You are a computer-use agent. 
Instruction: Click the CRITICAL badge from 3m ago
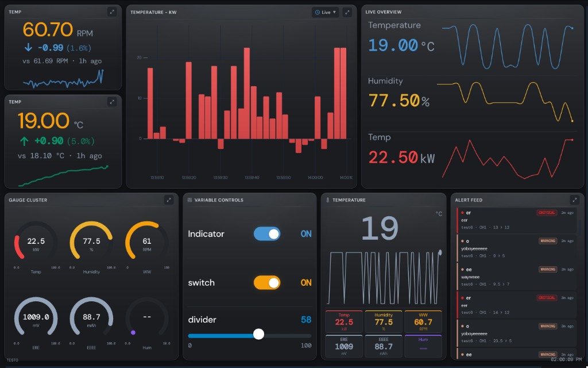point(547,298)
